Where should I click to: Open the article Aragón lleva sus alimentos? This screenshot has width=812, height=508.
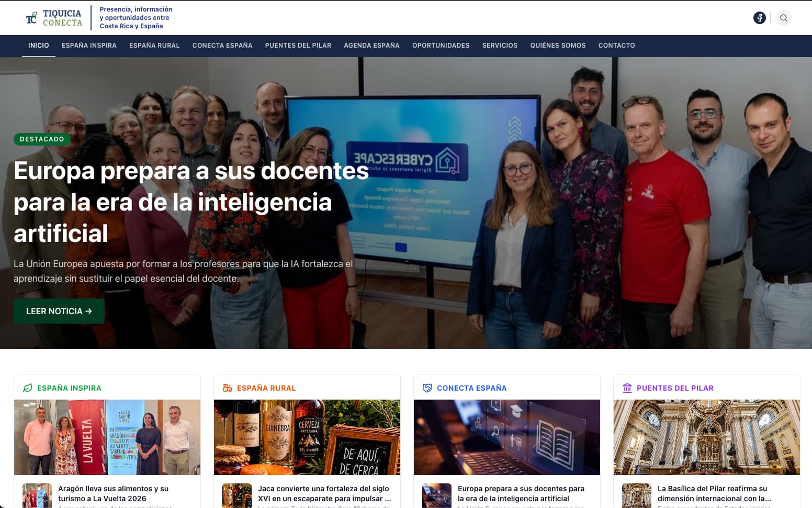pos(113,493)
